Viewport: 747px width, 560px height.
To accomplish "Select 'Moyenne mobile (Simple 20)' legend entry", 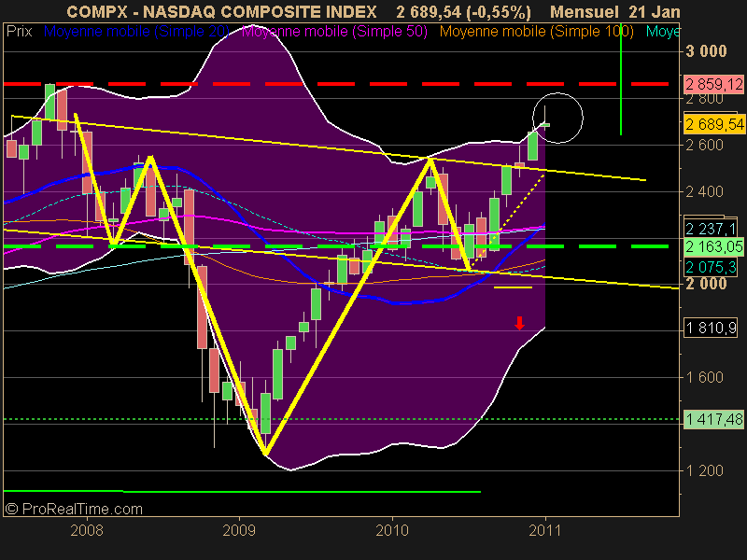I will [136, 32].
